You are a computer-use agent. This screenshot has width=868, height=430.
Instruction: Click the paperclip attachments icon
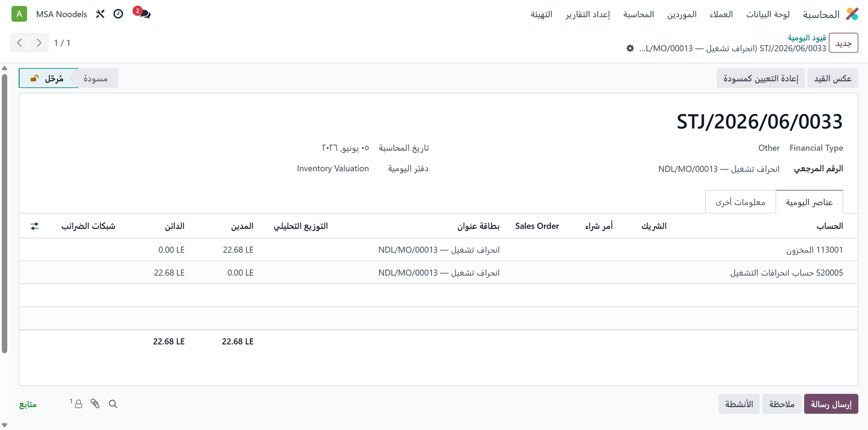(95, 403)
